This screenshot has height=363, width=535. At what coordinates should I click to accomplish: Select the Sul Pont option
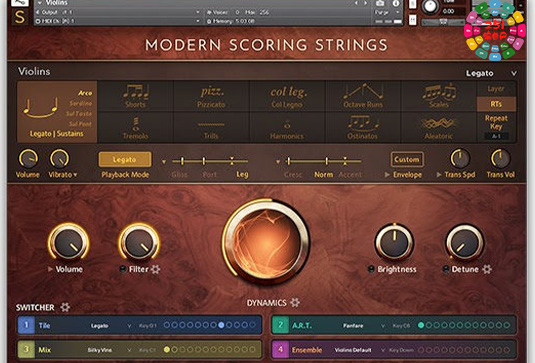coord(80,124)
